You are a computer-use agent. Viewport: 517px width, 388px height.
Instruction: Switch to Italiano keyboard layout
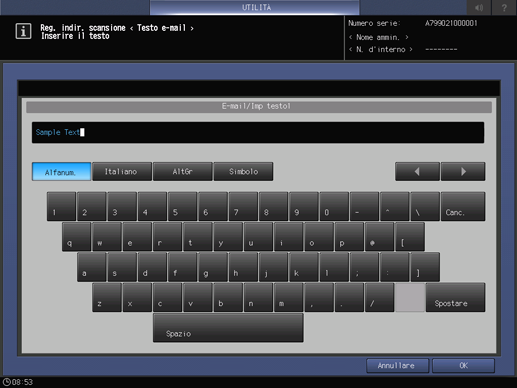point(122,171)
